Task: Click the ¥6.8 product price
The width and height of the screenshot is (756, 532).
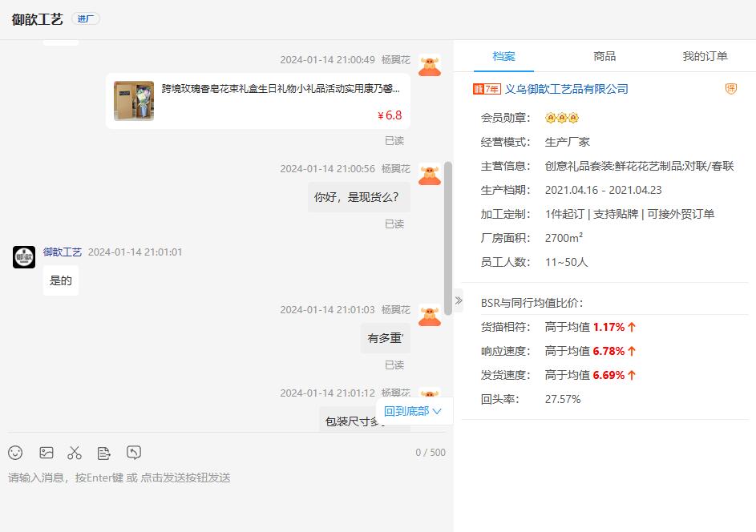Action: 390,115
